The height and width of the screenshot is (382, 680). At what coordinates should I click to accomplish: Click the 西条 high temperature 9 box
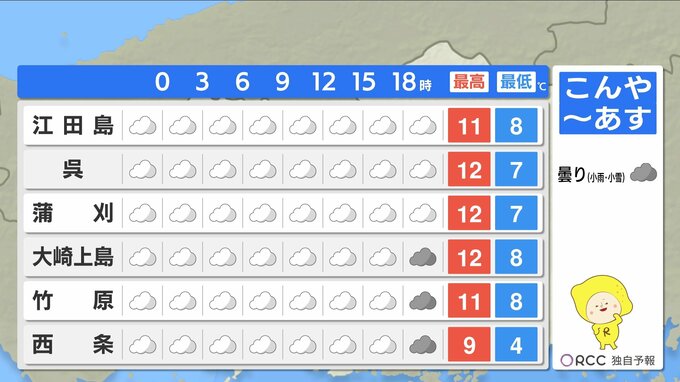pyautogui.click(x=469, y=345)
